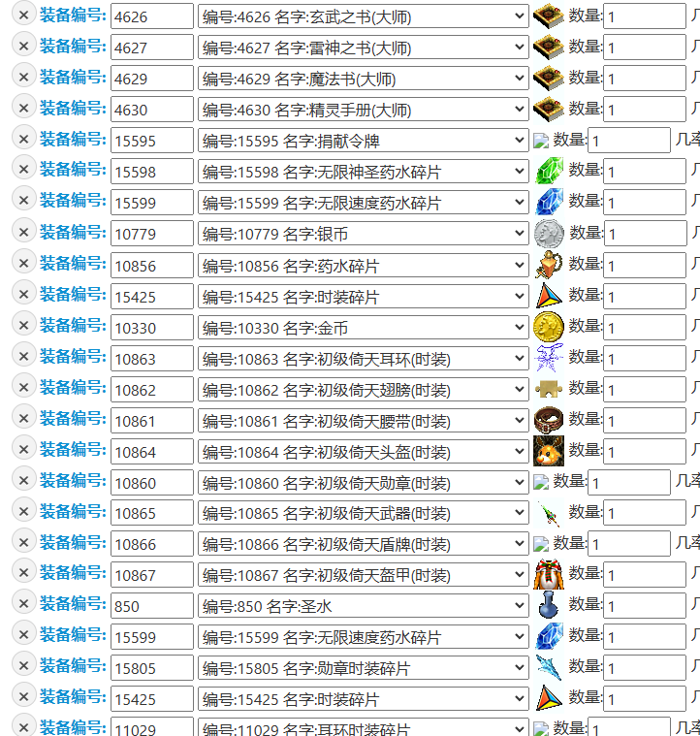Screen dimensions: 700x736
Task: Open the dropdown for 编号:4629 魔法书(大师)
Action: pyautogui.click(x=364, y=79)
